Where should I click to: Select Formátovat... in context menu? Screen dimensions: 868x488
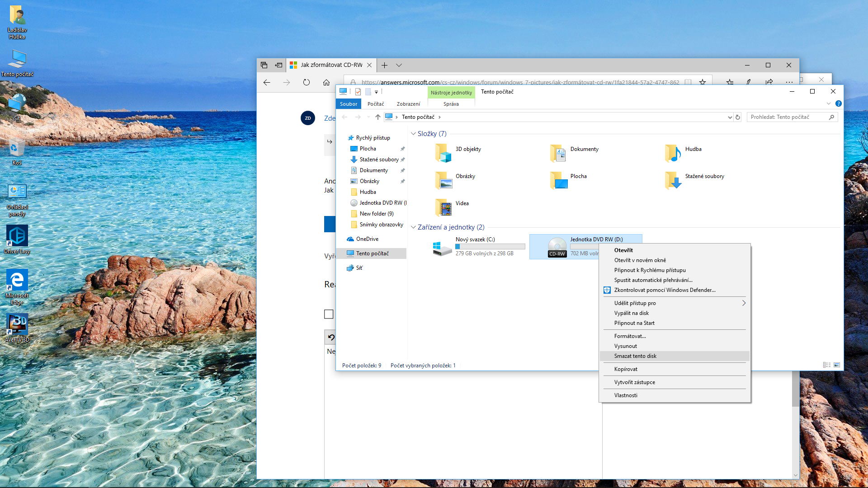pos(630,336)
